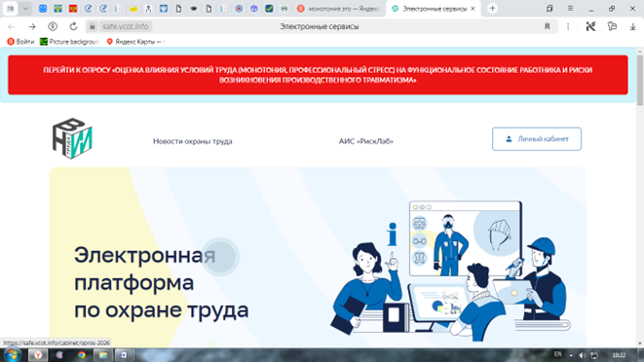Switch to the graduation cap pinned tab

(194, 8)
